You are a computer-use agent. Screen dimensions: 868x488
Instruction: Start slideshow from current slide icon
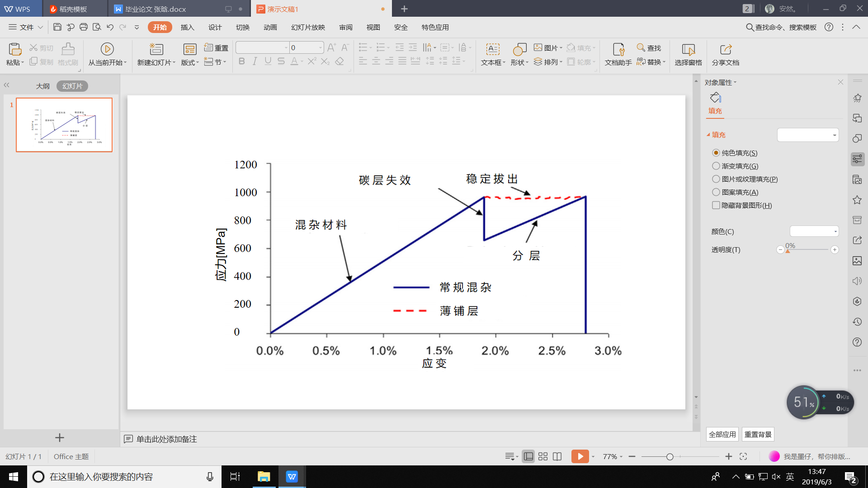coord(107,49)
